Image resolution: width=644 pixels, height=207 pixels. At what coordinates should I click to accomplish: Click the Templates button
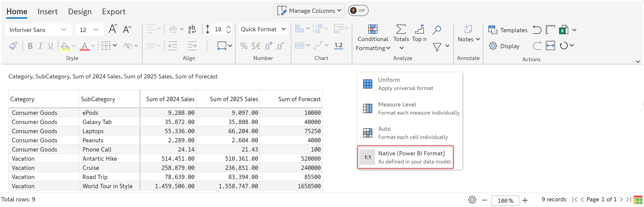click(x=508, y=30)
